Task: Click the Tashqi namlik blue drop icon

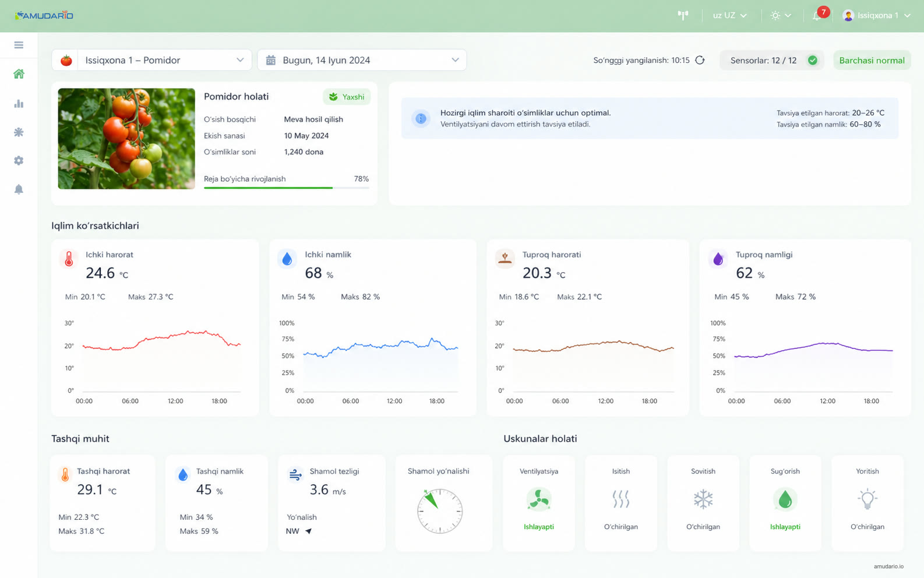Action: (x=183, y=474)
